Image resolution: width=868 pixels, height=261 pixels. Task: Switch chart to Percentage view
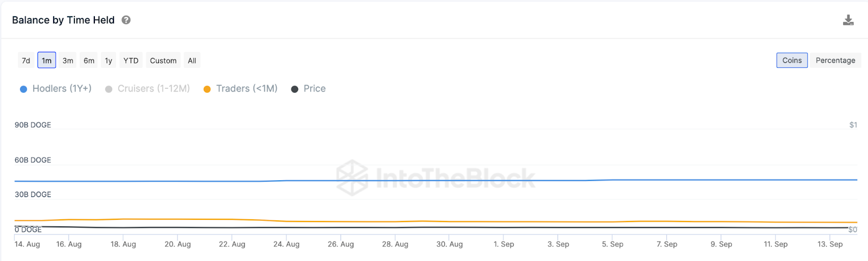click(835, 61)
